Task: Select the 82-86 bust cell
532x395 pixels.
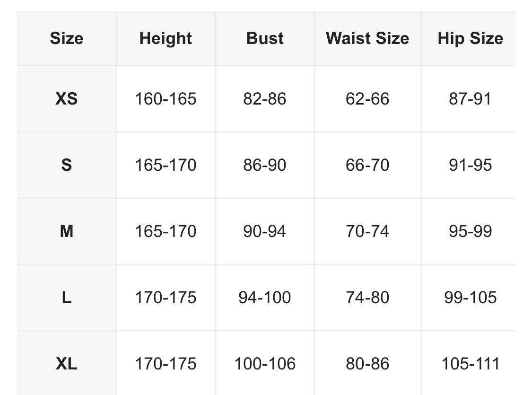Action: pyautogui.click(x=265, y=99)
